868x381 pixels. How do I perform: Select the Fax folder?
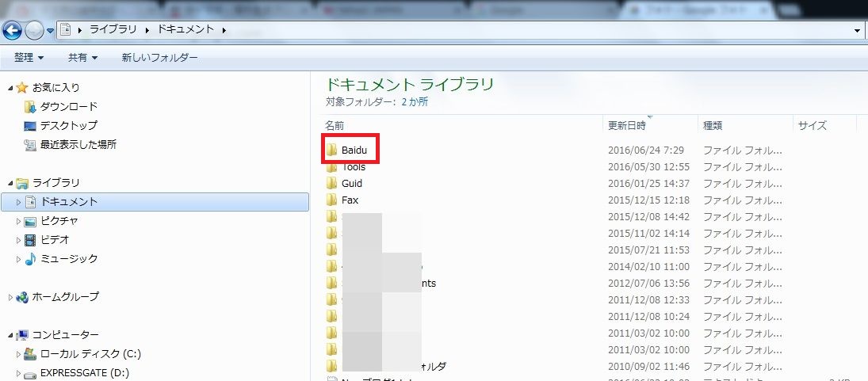pyautogui.click(x=350, y=200)
